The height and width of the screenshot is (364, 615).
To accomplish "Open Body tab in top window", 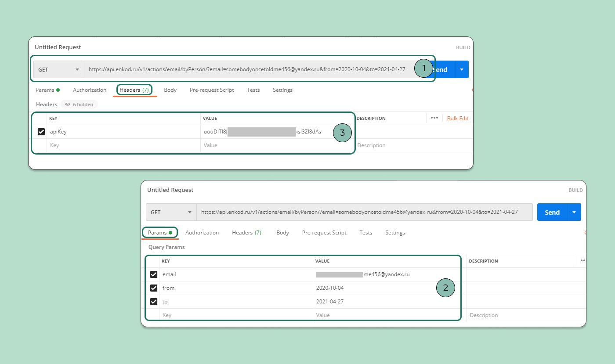I will [170, 90].
